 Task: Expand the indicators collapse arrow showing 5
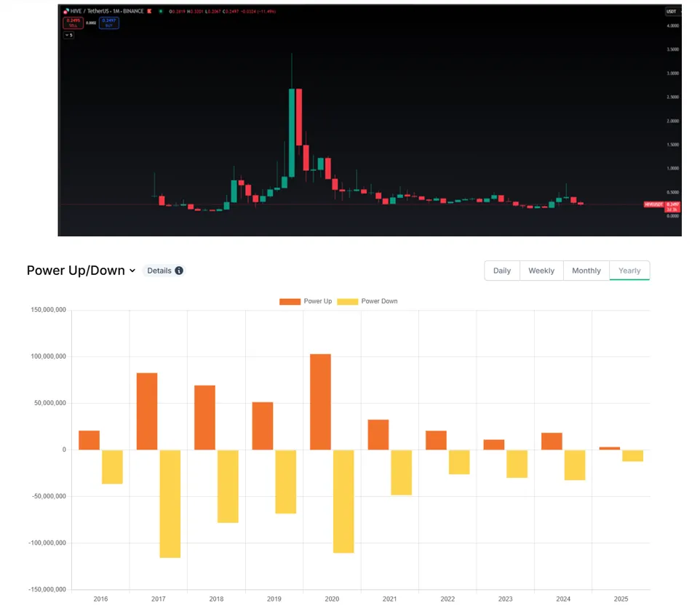click(x=68, y=35)
